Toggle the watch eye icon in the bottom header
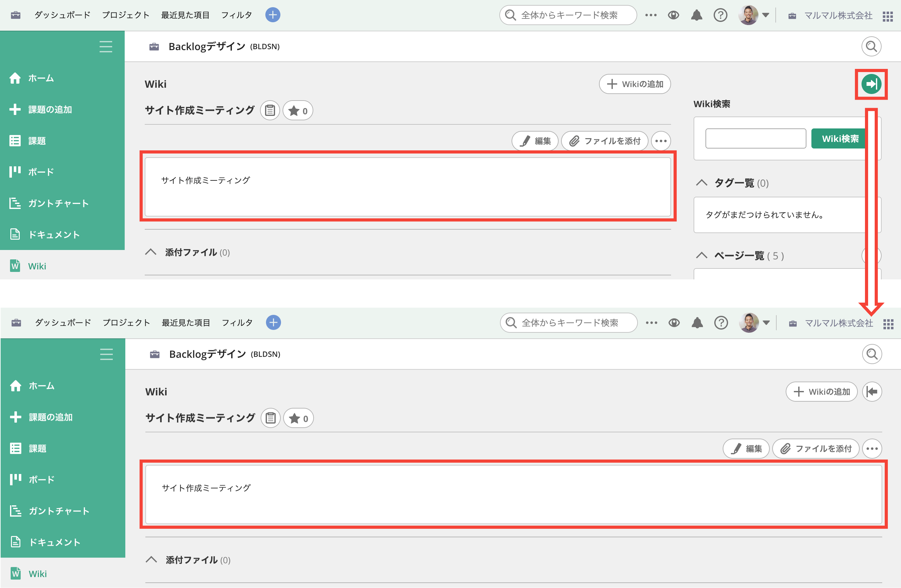The width and height of the screenshot is (901, 588). tap(674, 323)
